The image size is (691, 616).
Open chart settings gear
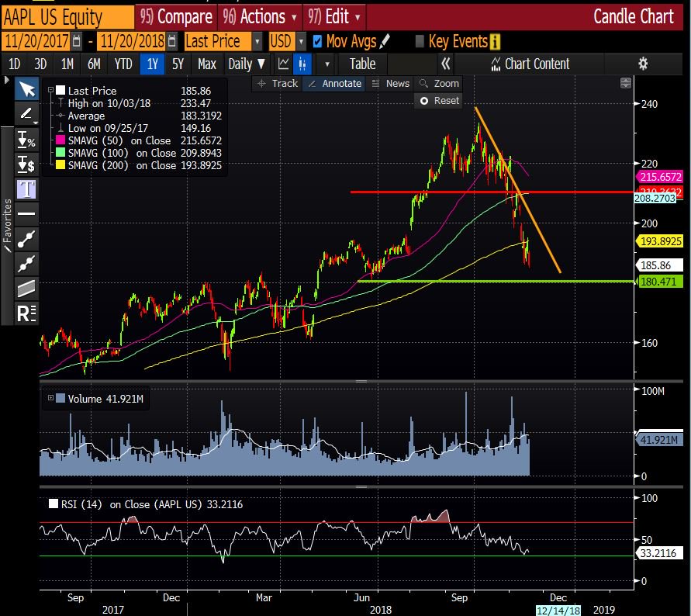pos(643,64)
